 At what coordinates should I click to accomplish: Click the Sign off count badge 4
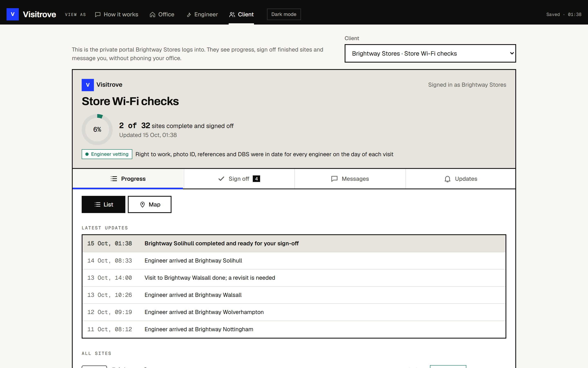pos(256,179)
